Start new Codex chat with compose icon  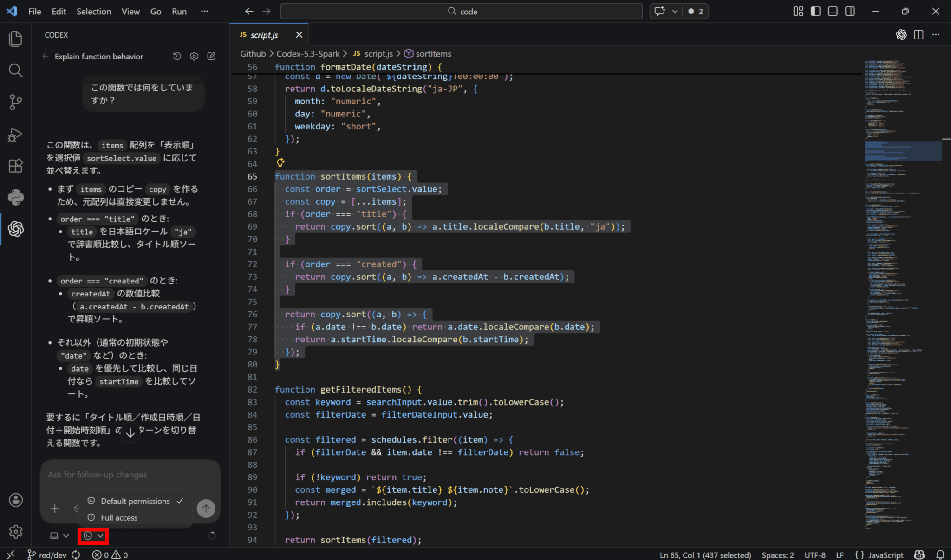coord(211,56)
